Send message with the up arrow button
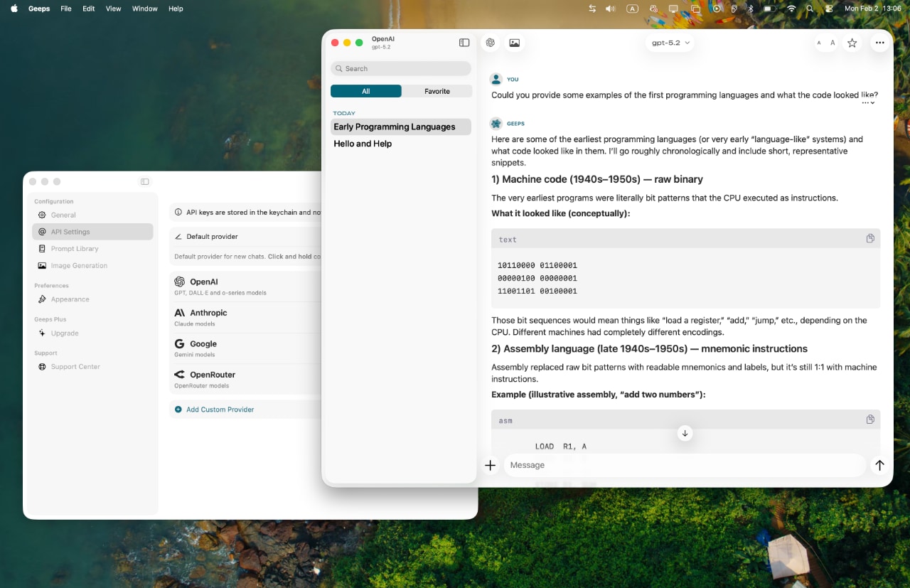The height and width of the screenshot is (588, 910). [x=879, y=465]
